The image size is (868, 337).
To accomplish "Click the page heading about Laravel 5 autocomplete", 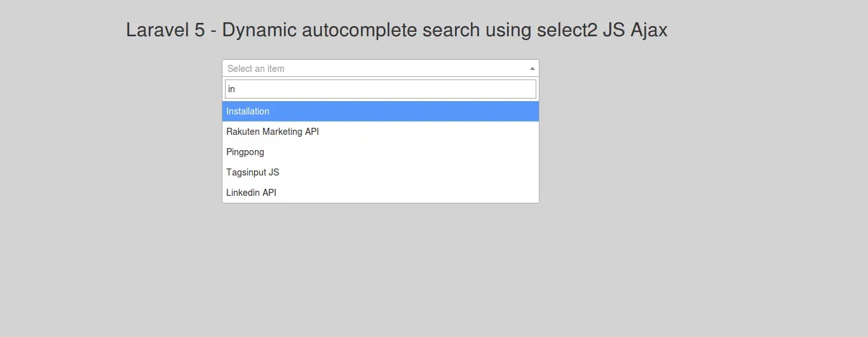I will pos(397,30).
